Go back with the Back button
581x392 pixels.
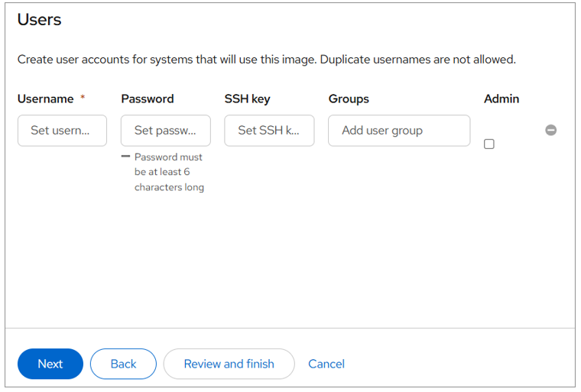pos(123,364)
